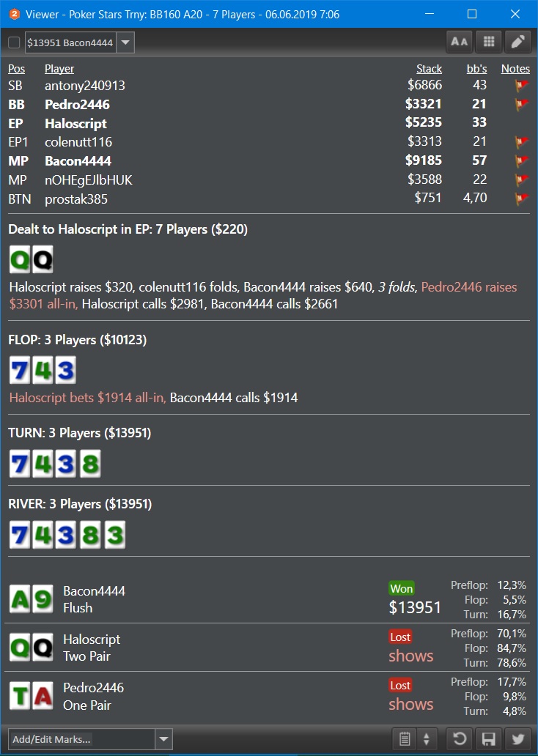
Task: Click the save floppy disk icon
Action: (489, 738)
